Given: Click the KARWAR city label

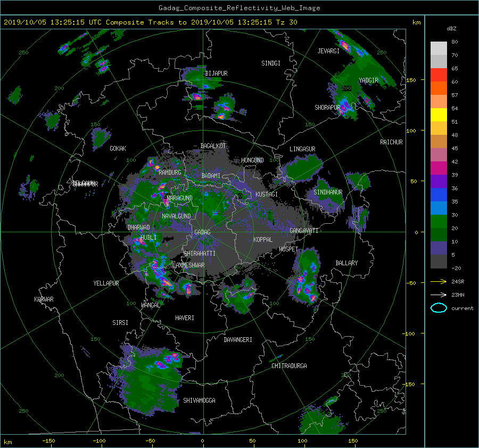Looking at the screenshot, I should click(44, 299).
